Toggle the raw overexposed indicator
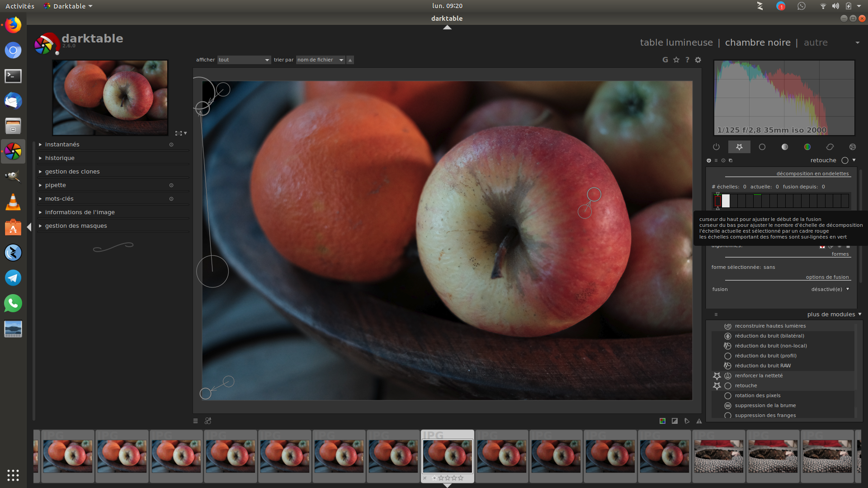Viewport: 868px width, 488px height. click(x=662, y=421)
